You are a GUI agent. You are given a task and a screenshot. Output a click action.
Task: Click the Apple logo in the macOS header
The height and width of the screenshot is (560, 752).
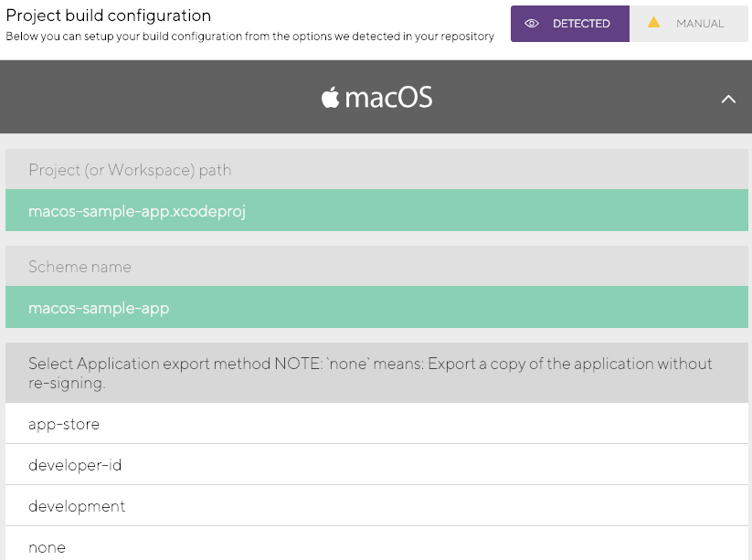coord(330,97)
